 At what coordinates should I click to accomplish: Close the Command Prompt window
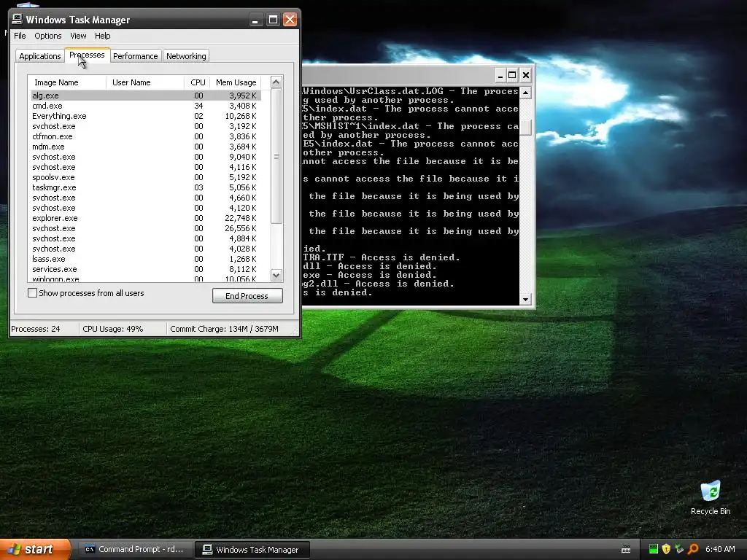(525, 75)
